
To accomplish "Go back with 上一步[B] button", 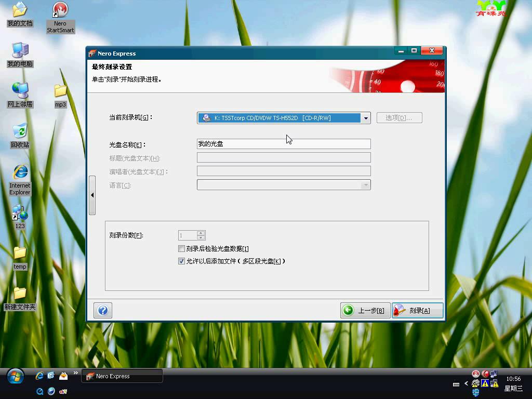I will click(x=365, y=311).
